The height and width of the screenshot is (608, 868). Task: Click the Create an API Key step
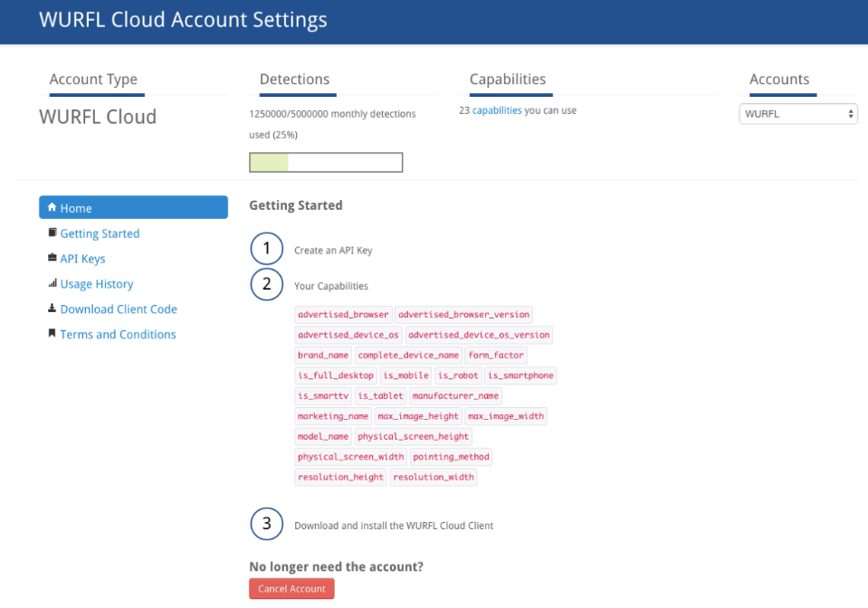(x=333, y=251)
